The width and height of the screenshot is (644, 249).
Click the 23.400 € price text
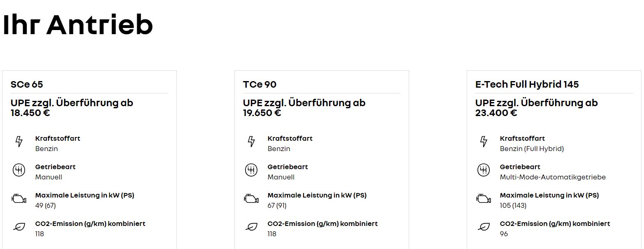point(496,113)
